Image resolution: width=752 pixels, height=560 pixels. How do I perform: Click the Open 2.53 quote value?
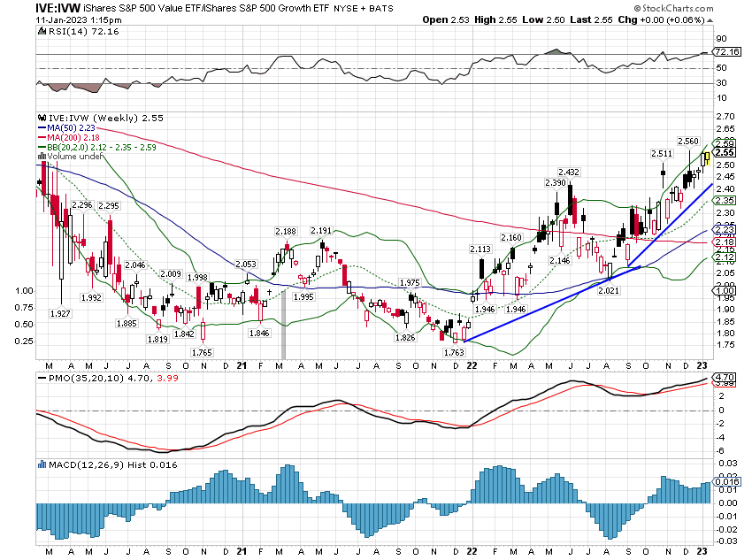point(446,20)
